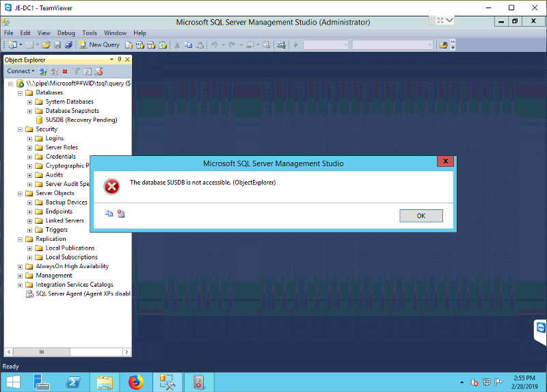Click Object Explorer horizontal scrollbar thumb
547x392 pixels.
[42, 352]
